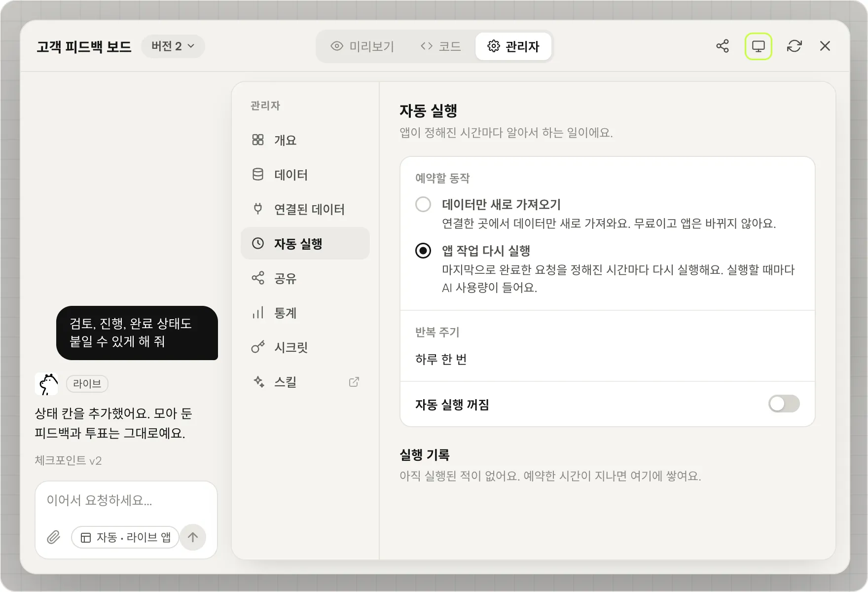
Task: Click the assistant avatar icon
Action: (46, 384)
